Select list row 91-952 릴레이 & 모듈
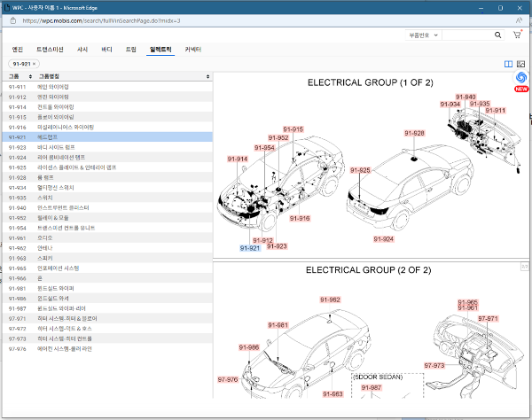The width and height of the screenshot is (532, 420). (x=107, y=218)
